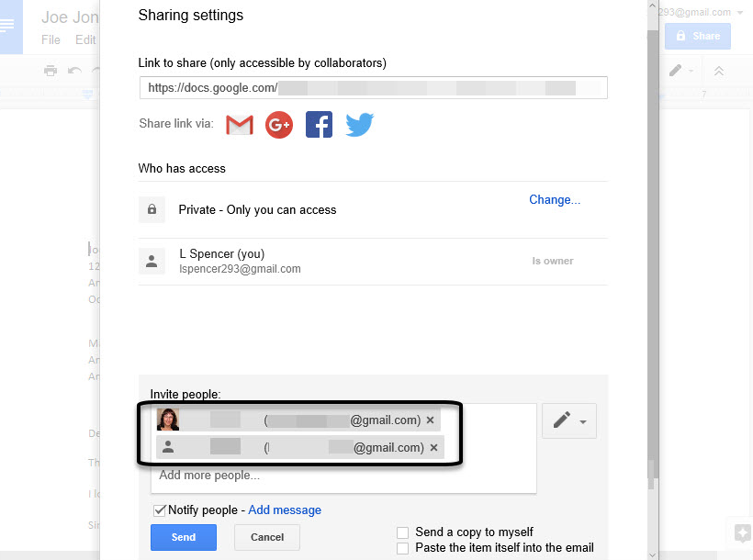Click the Change... access link
The height and width of the screenshot is (560, 753).
point(555,200)
